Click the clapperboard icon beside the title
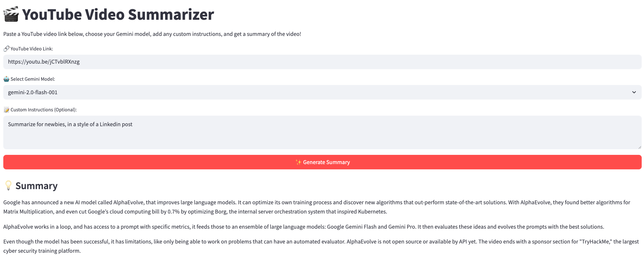 11,14
